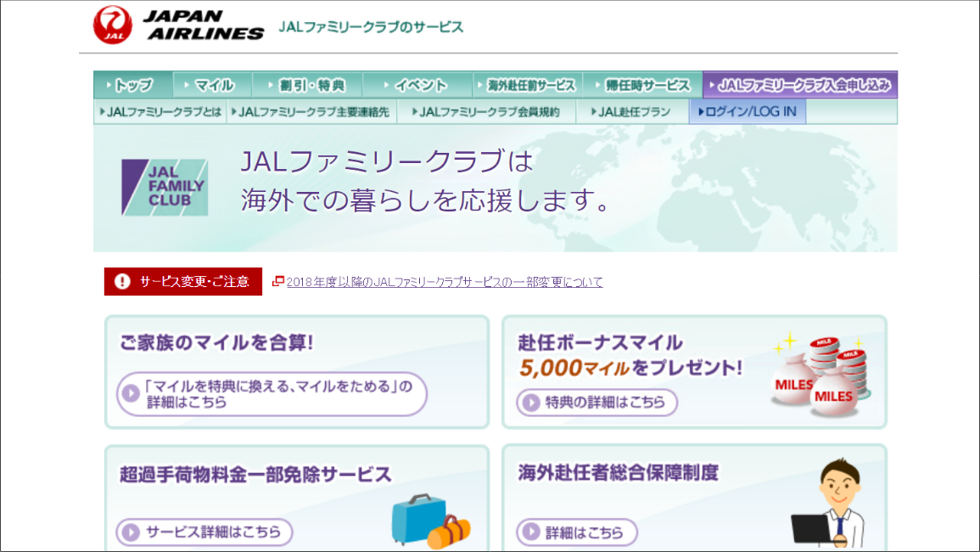Click the 詳細はこちら button under 海外赴任者総合保障制度
This screenshot has height=552, width=980.
click(x=577, y=532)
